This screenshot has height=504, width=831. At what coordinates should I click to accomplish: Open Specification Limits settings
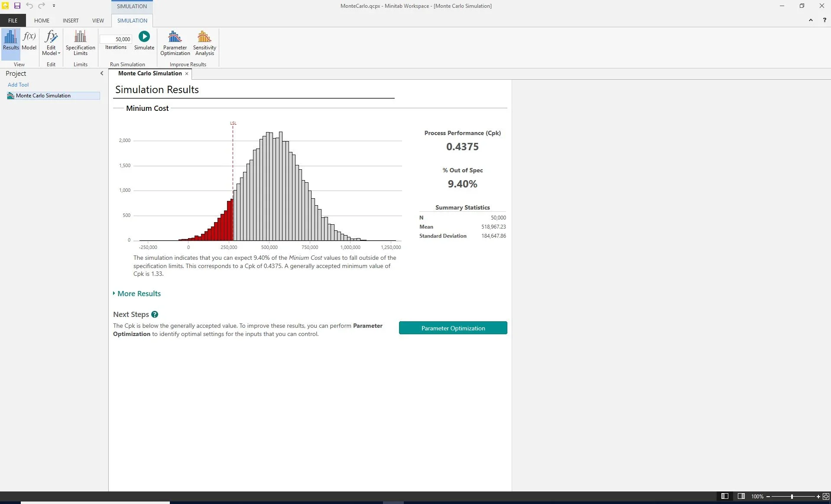[80, 43]
